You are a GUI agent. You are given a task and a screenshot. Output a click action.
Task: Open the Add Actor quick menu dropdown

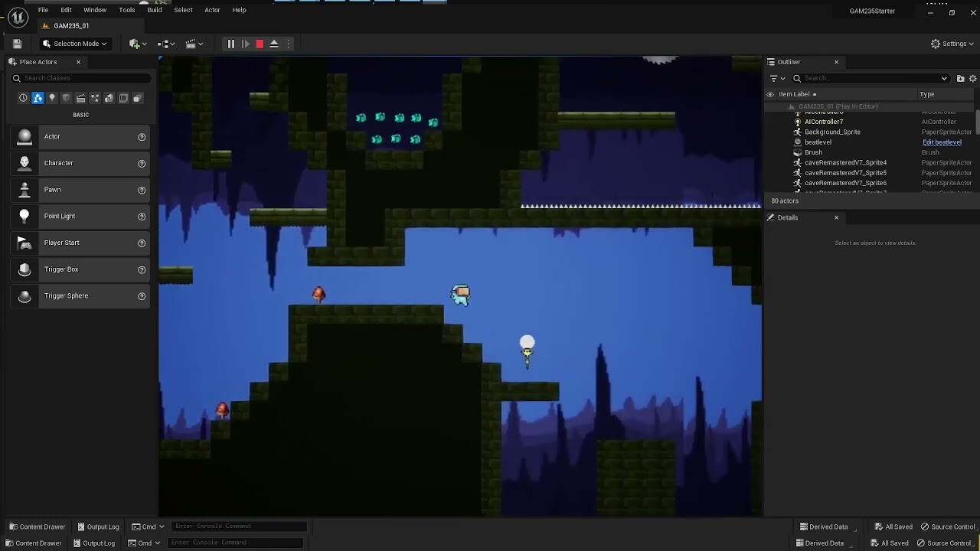pos(136,44)
